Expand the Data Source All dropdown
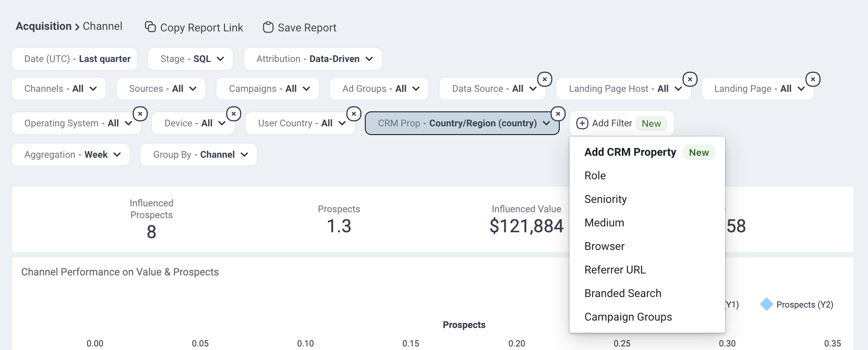The width and height of the screenshot is (868, 350). pyautogui.click(x=493, y=89)
